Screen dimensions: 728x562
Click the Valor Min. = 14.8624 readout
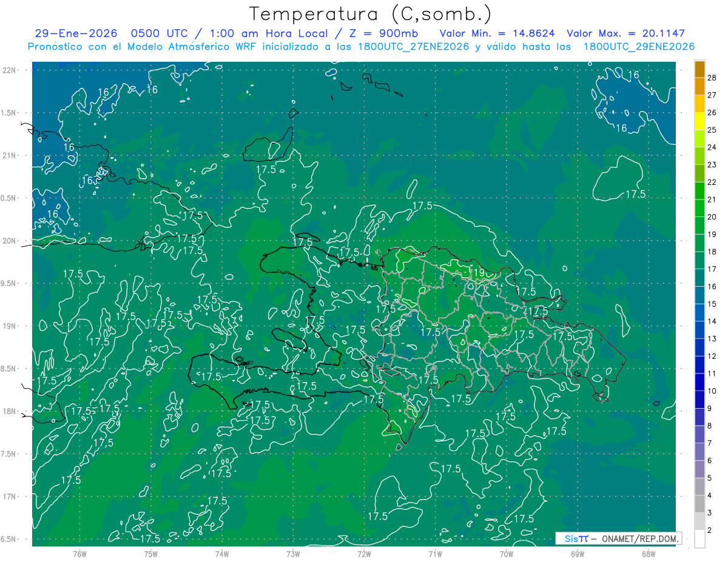click(497, 33)
